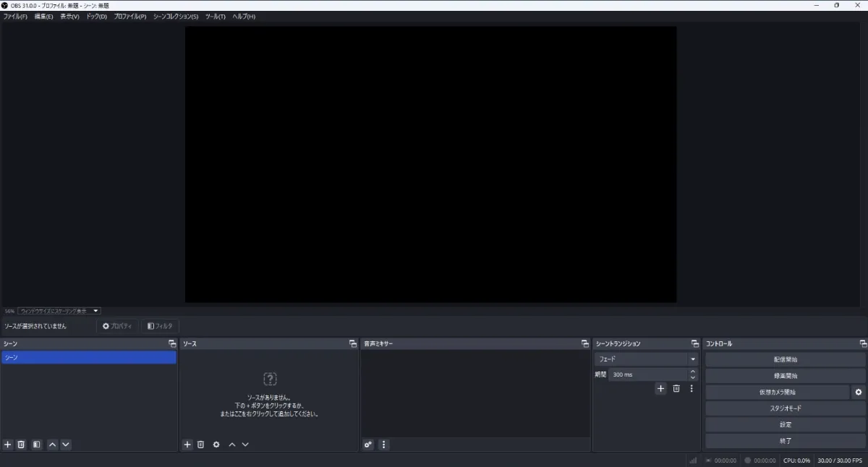
Task: Undock the ソース panel with float icon
Action: click(352, 343)
